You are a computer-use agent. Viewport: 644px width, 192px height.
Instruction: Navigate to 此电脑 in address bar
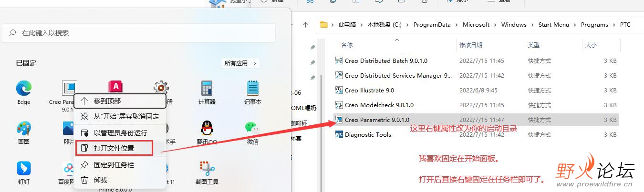point(347,25)
